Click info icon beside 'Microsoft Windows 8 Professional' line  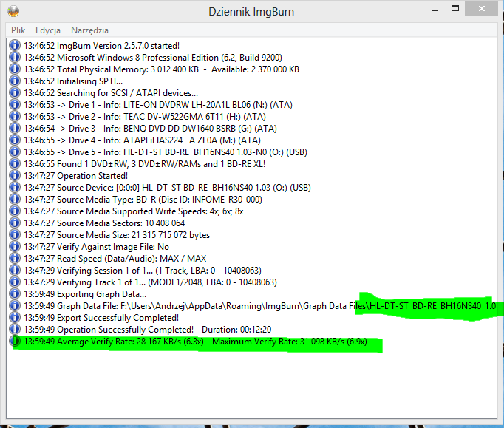coord(15,57)
